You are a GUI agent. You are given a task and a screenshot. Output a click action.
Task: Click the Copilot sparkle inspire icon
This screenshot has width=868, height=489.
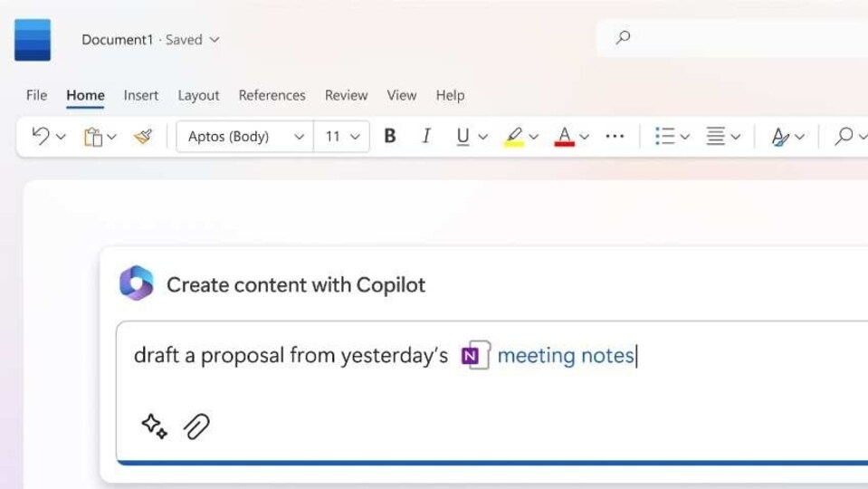pyautogui.click(x=154, y=427)
